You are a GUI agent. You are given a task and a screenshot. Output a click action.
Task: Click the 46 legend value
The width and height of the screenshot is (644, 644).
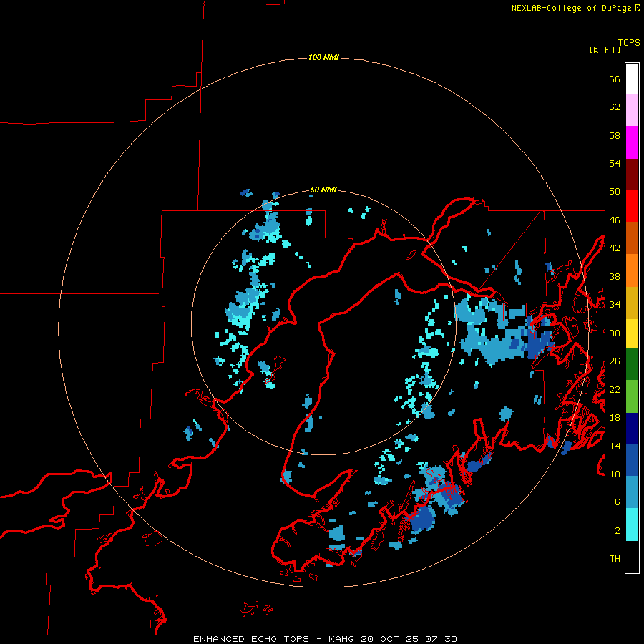(x=615, y=220)
